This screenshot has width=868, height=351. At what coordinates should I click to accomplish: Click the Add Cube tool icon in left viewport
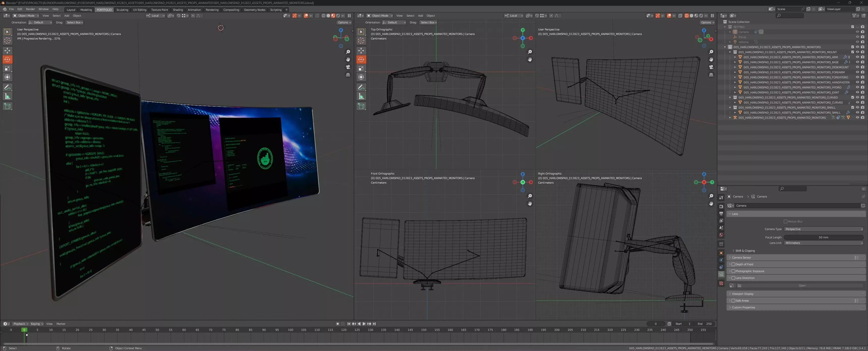click(x=7, y=106)
